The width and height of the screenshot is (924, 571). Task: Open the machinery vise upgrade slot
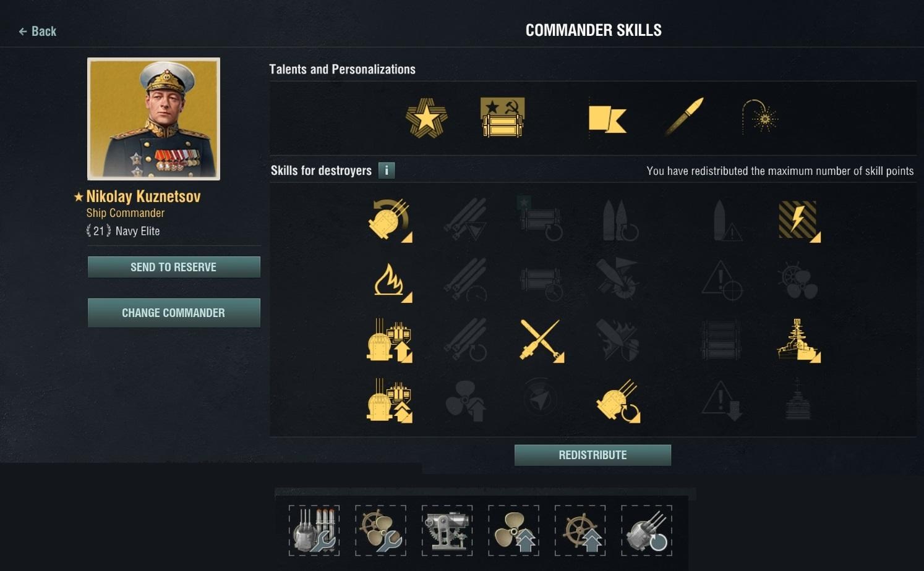pyautogui.click(x=447, y=530)
